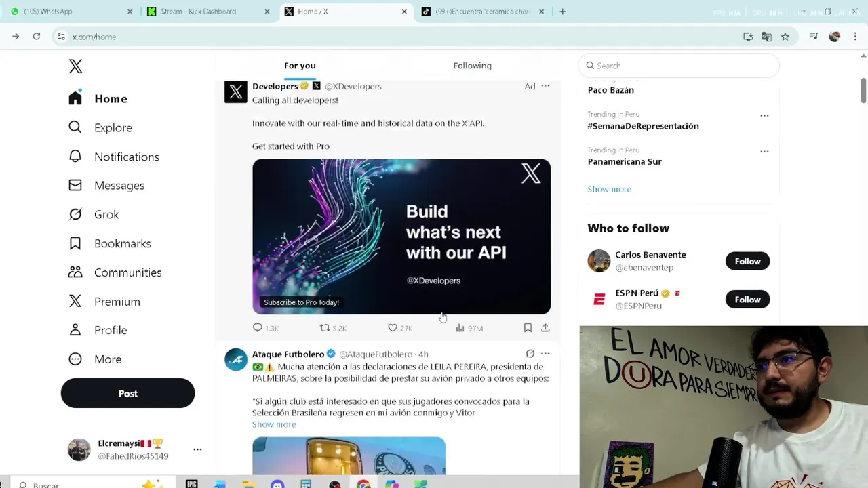Screen dimensions: 868x488
Task: Click Grok explain icon on Ataque Futbolero post
Action: coord(530,354)
